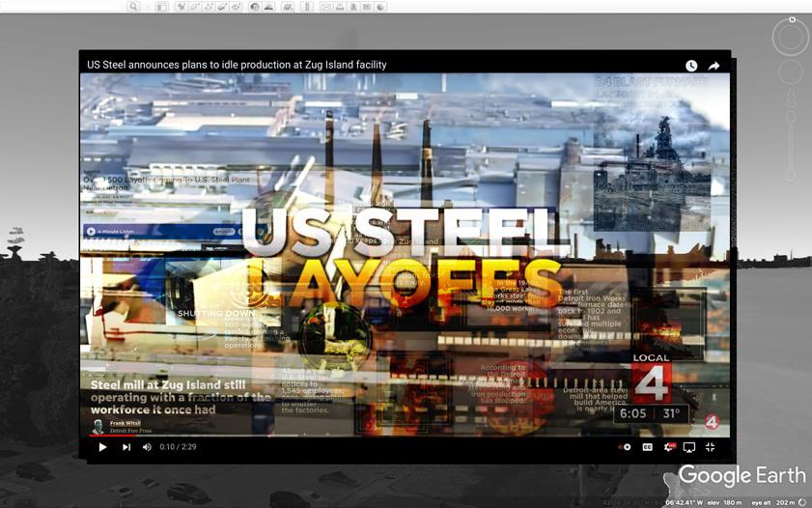812x508 pixels.
Task: Click the Email toolbar icon
Action: coord(326,7)
